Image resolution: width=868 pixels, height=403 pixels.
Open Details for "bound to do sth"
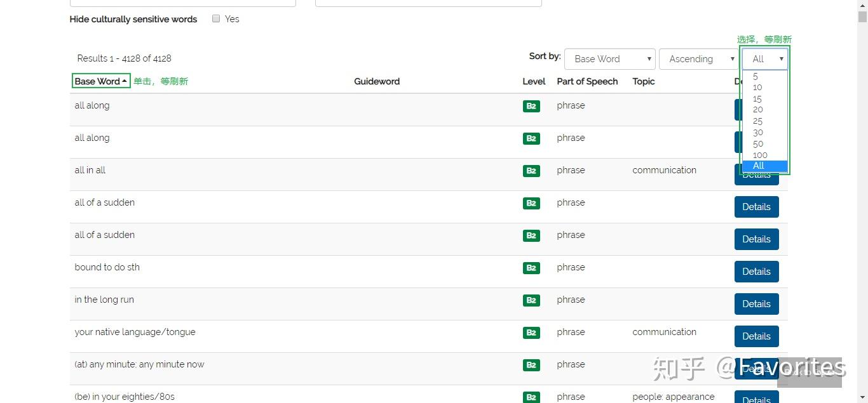756,272
